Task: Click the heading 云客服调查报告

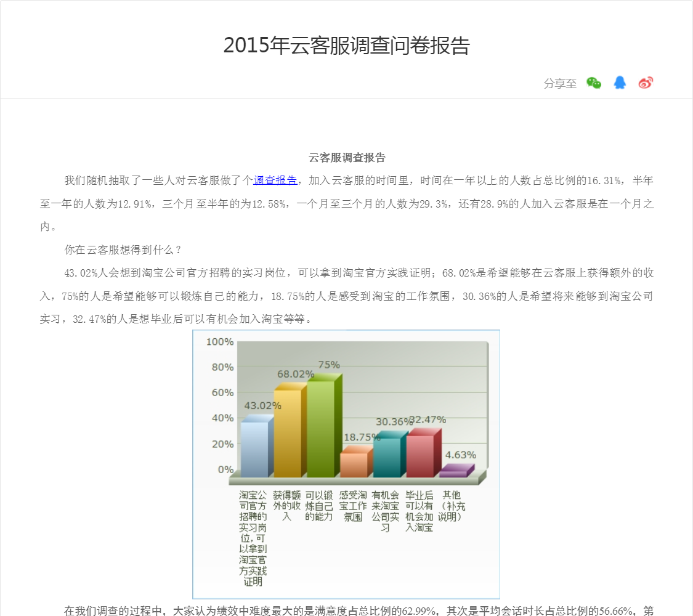Action: click(x=347, y=157)
